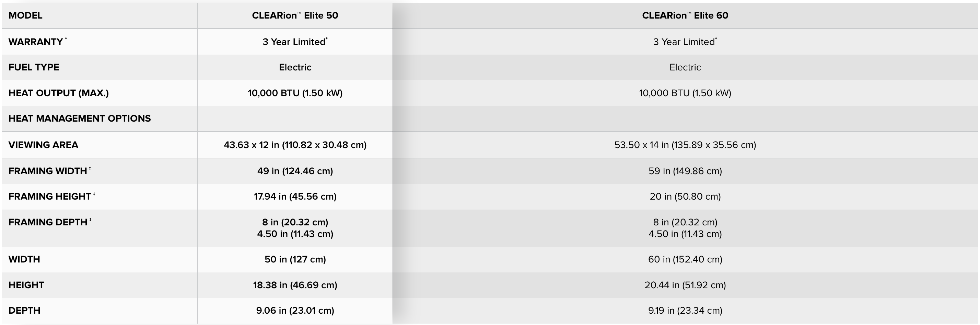Click the Electric value under Elite 60
Screen dimensions: 980x325
685,67
